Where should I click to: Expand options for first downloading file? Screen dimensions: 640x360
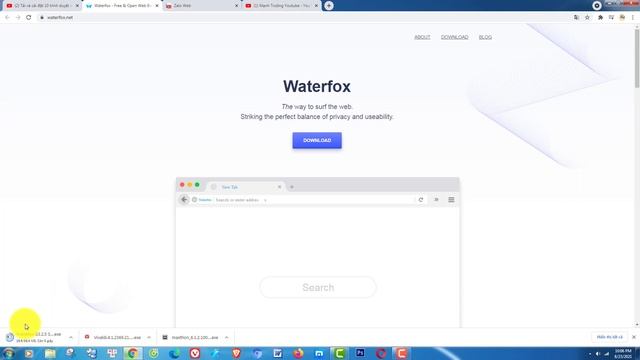pos(71,338)
